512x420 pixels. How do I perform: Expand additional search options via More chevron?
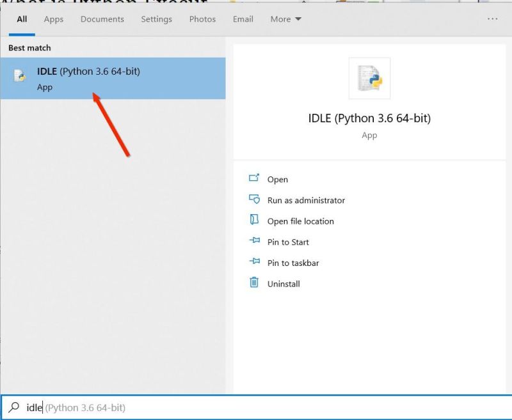click(x=297, y=19)
